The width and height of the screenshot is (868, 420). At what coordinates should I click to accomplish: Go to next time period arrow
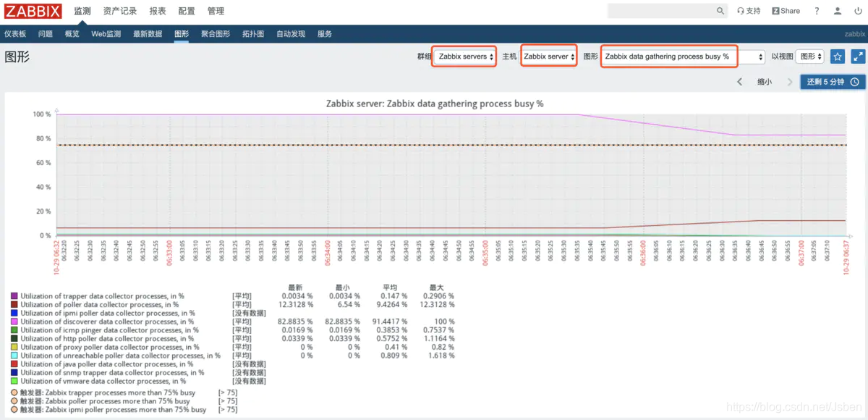pyautogui.click(x=789, y=82)
